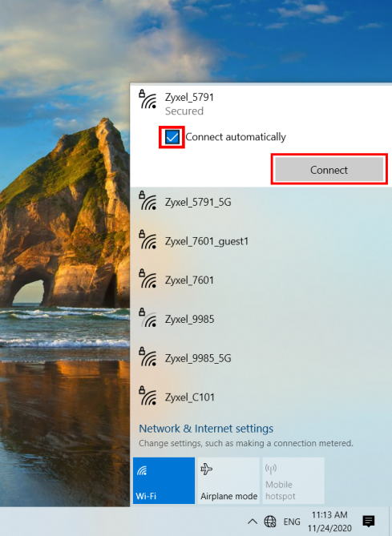Viewport: 392px width, 536px height.
Task: Toggle the Mobile hotspot tile
Action: tap(293, 480)
